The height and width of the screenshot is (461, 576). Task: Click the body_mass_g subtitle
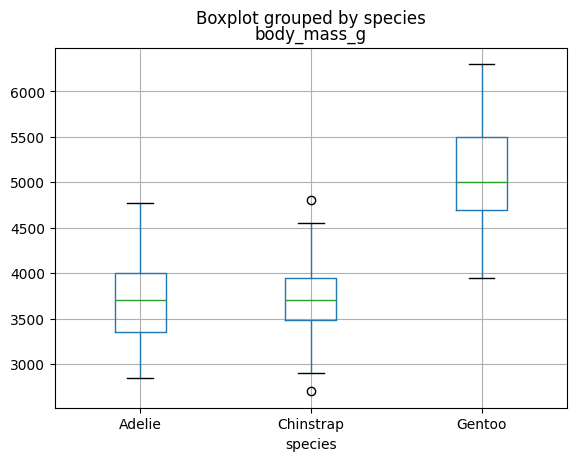coord(310,35)
